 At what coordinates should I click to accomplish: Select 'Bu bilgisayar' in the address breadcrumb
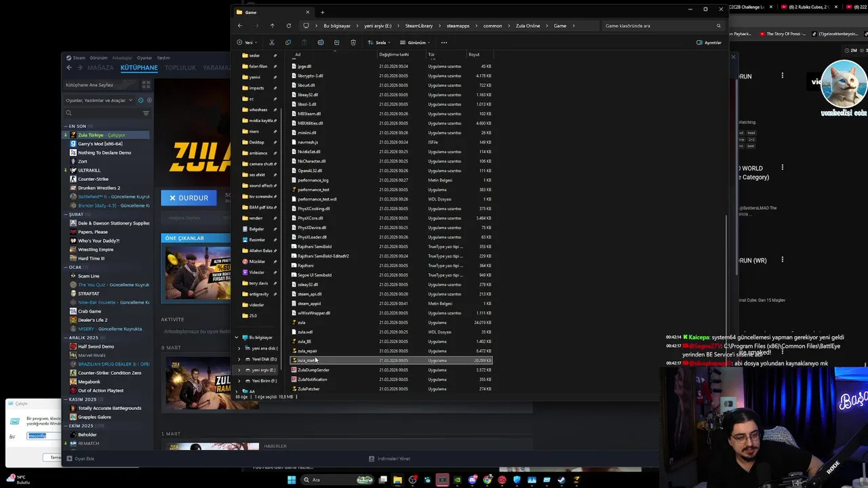(337, 26)
